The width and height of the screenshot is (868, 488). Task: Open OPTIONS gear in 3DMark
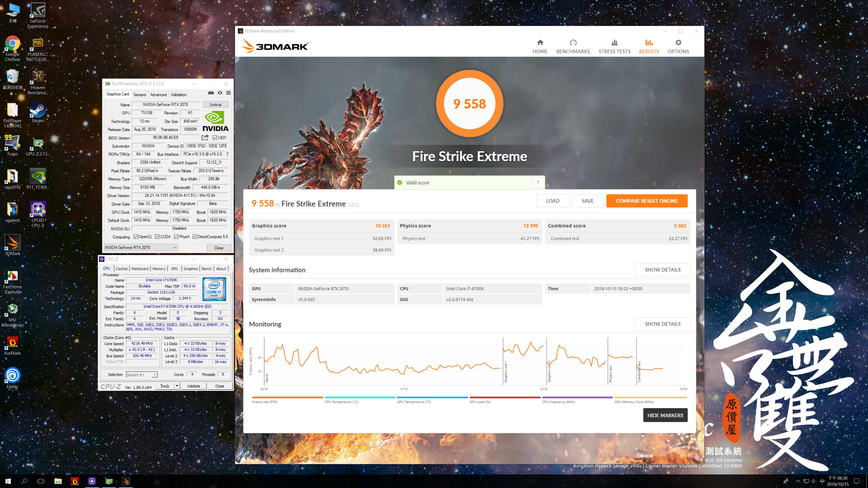(x=678, y=47)
